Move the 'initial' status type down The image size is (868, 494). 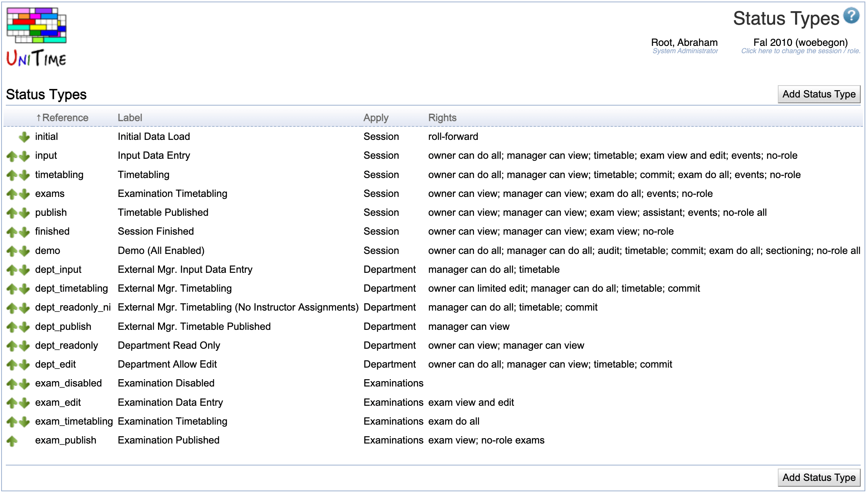pos(24,136)
